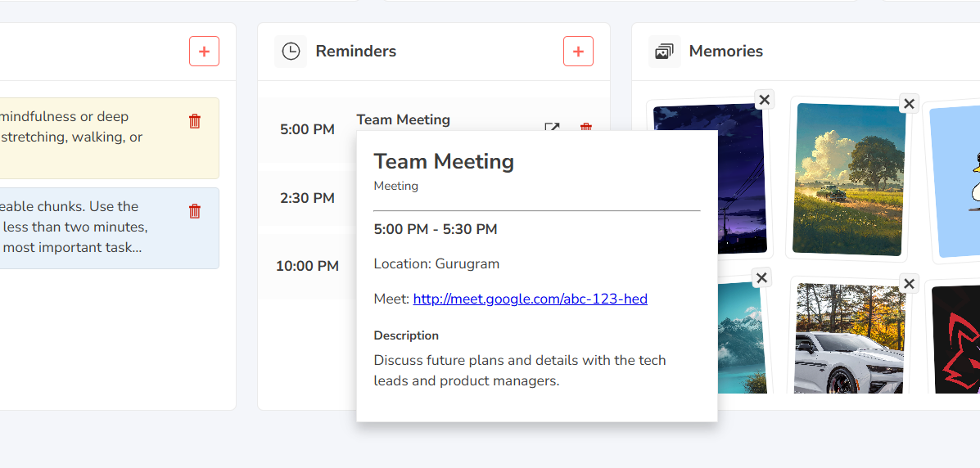980x468 pixels.
Task: Open the white sports car thumbnail
Action: 849,338
